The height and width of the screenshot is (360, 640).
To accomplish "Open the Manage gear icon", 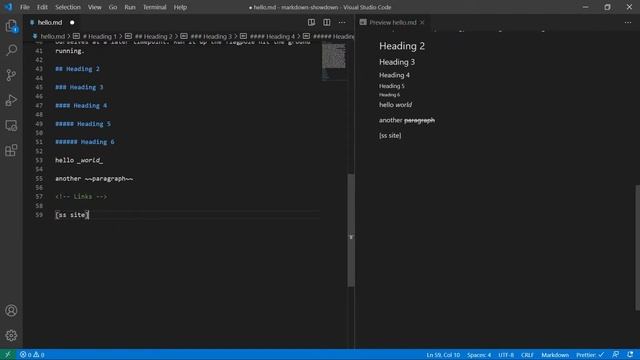I will click(11, 336).
